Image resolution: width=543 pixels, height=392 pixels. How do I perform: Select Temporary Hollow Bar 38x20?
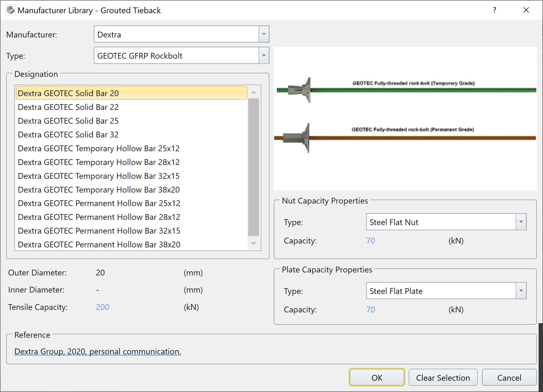click(132, 190)
